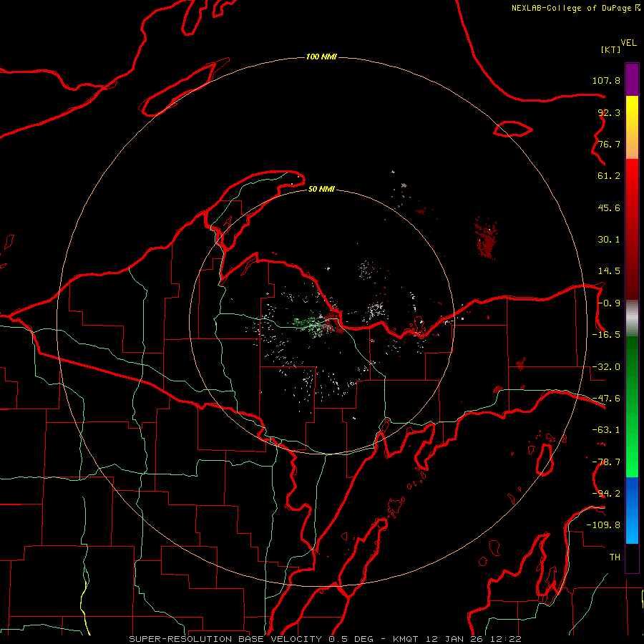Pick the blue segment of the velocity scale
The height and width of the screenshot is (644, 644).
pos(632,510)
